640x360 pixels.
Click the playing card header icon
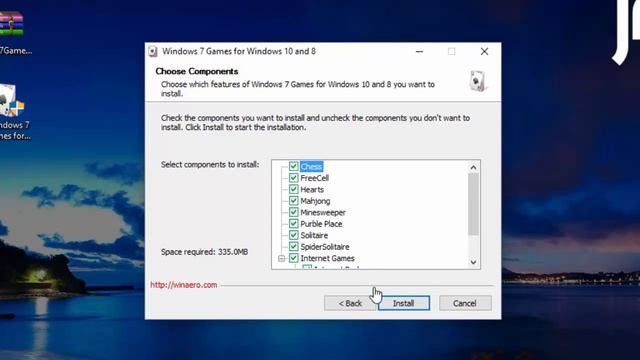coord(477,80)
